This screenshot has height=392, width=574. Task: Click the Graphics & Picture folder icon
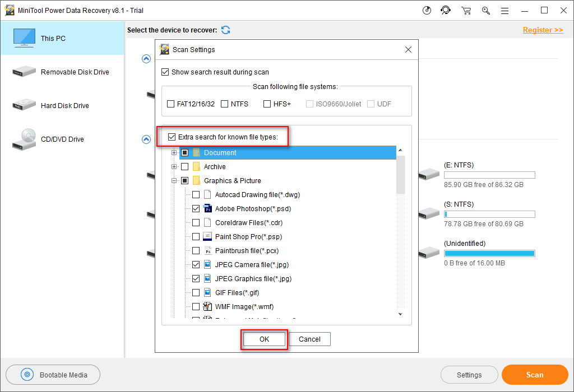click(196, 181)
